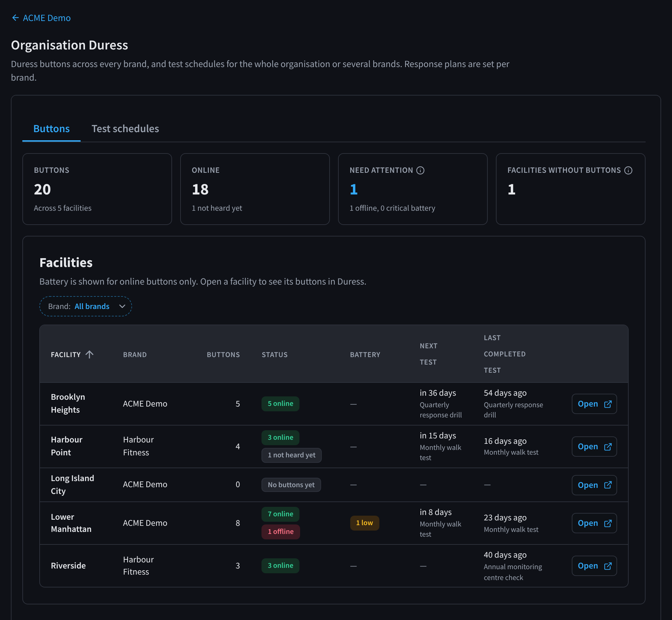The height and width of the screenshot is (620, 672).
Task: Click the Last Completed Test column header
Action: tap(505, 354)
